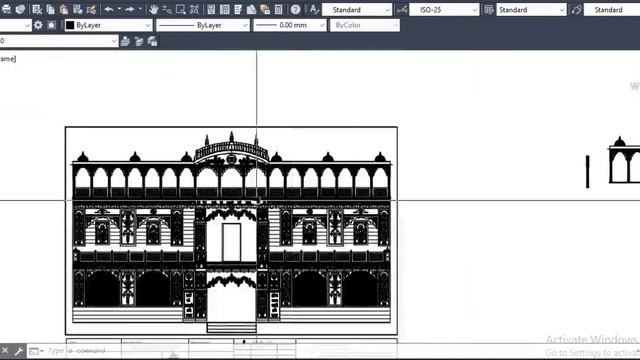The height and width of the screenshot is (360, 640).
Task: Select the Zoom Realtime tool
Action: 167,9
